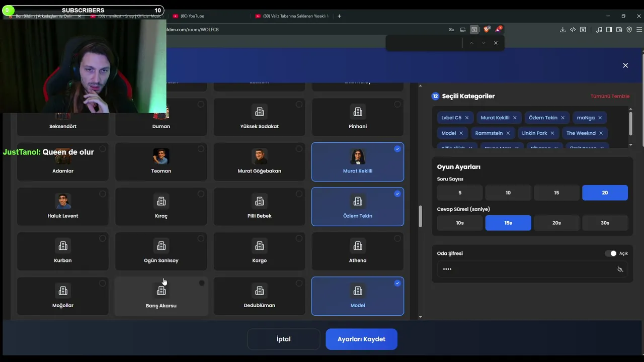Go to previous find-in-page match

[x=471, y=43]
